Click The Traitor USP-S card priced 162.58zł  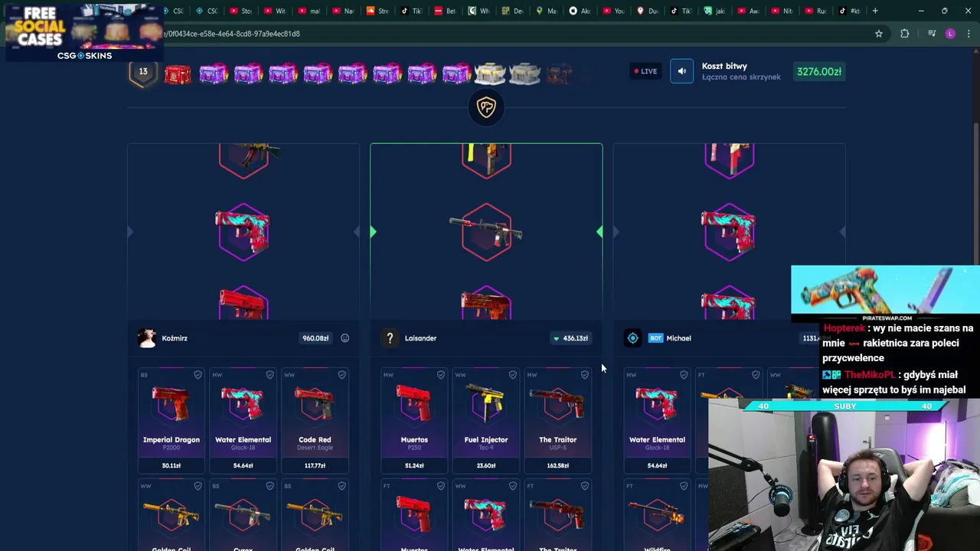557,421
